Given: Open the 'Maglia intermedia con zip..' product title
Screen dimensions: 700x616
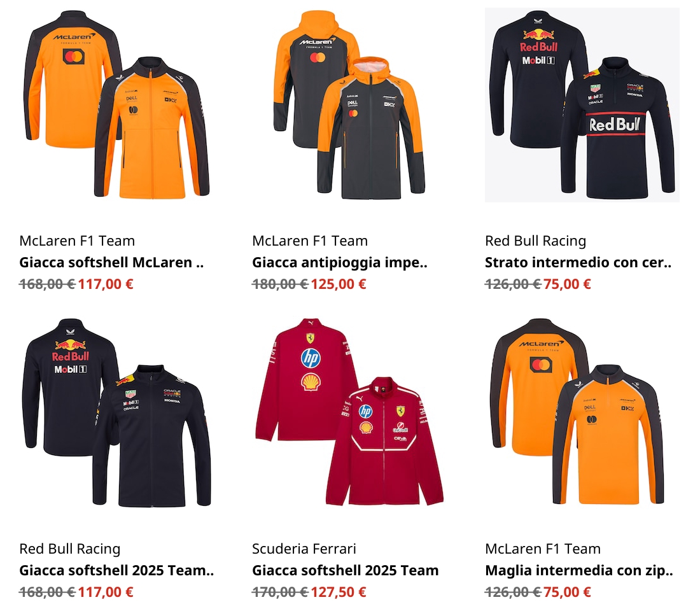Looking at the screenshot, I should pos(578,570).
